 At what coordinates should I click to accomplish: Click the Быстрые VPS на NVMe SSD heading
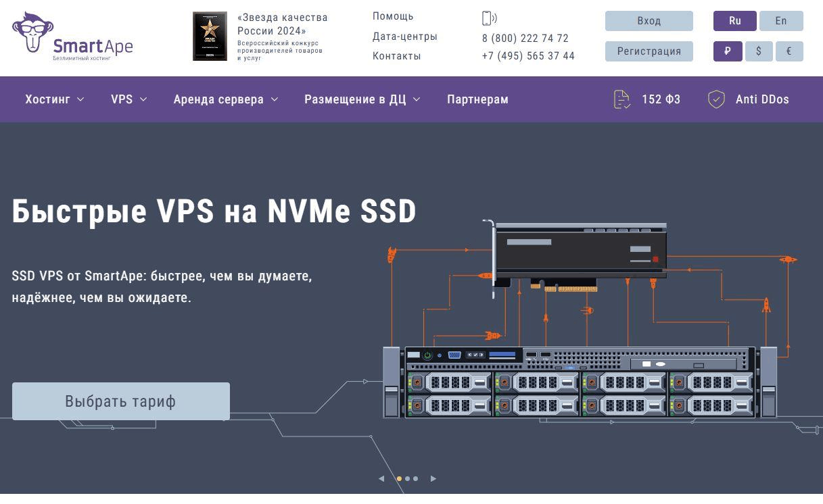point(214,211)
